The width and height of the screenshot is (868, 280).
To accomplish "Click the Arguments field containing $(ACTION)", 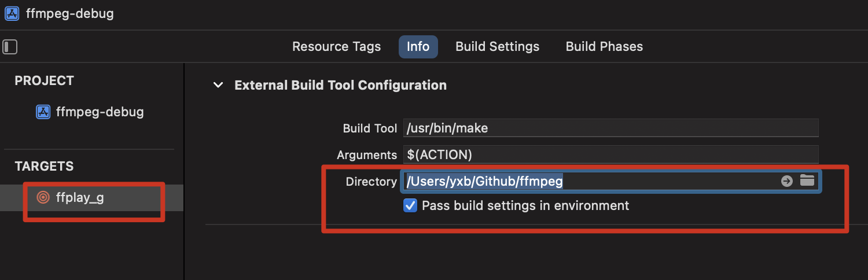I will pos(610,154).
